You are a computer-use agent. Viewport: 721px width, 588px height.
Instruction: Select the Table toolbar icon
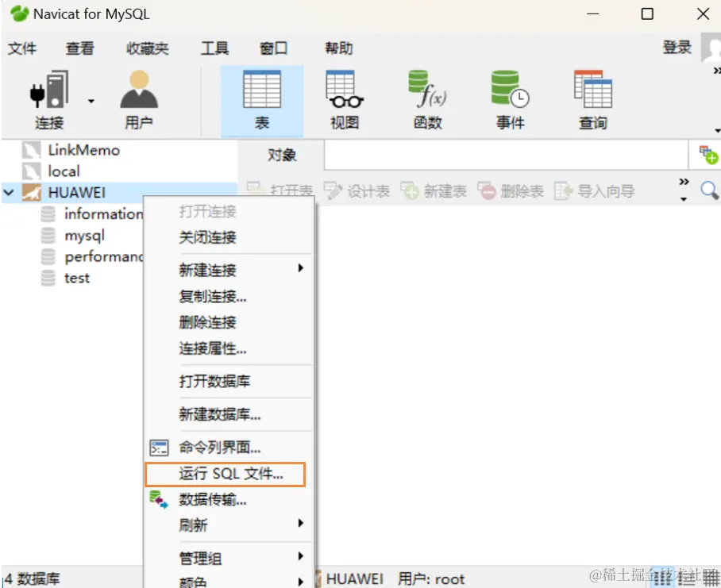261,101
